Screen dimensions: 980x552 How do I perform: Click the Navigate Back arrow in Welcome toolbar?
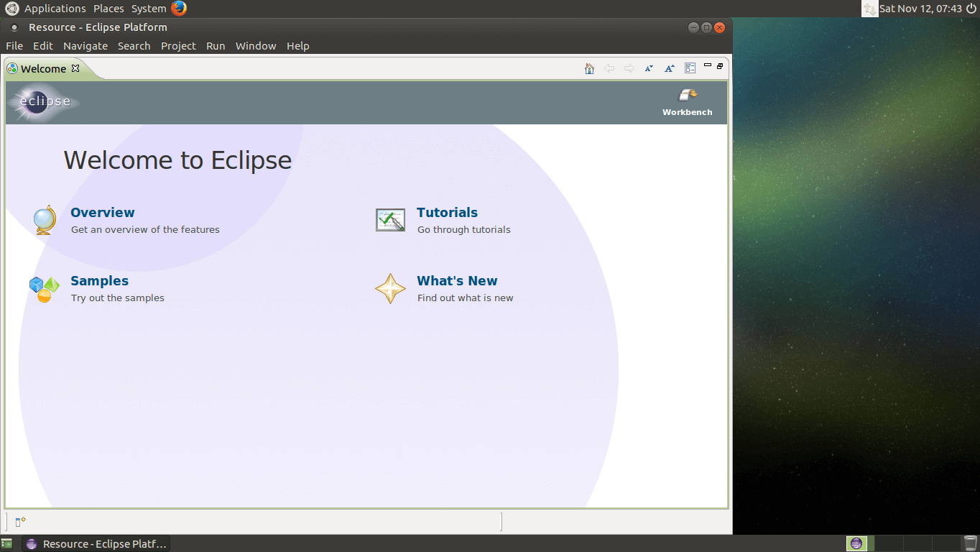(609, 68)
